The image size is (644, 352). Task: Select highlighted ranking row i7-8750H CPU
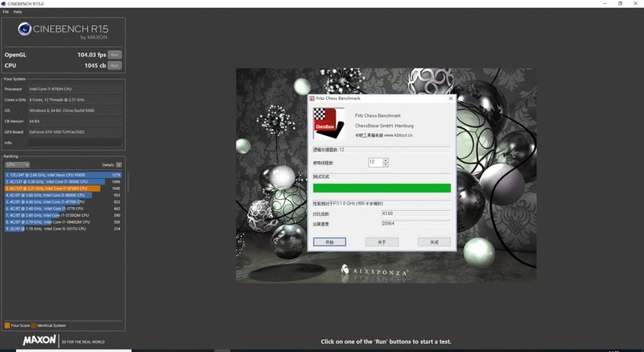point(64,188)
